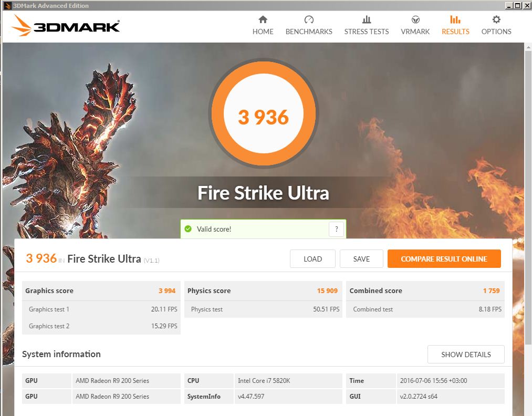The height and width of the screenshot is (416, 532).
Task: Click the 'Graphics score' header label
Action: (49, 291)
